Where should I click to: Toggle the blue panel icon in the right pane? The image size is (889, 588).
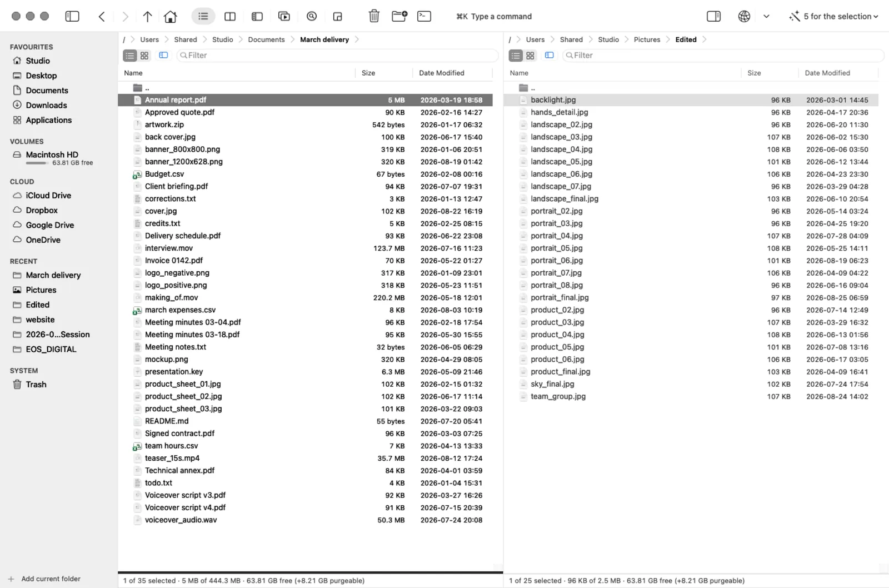pos(550,55)
